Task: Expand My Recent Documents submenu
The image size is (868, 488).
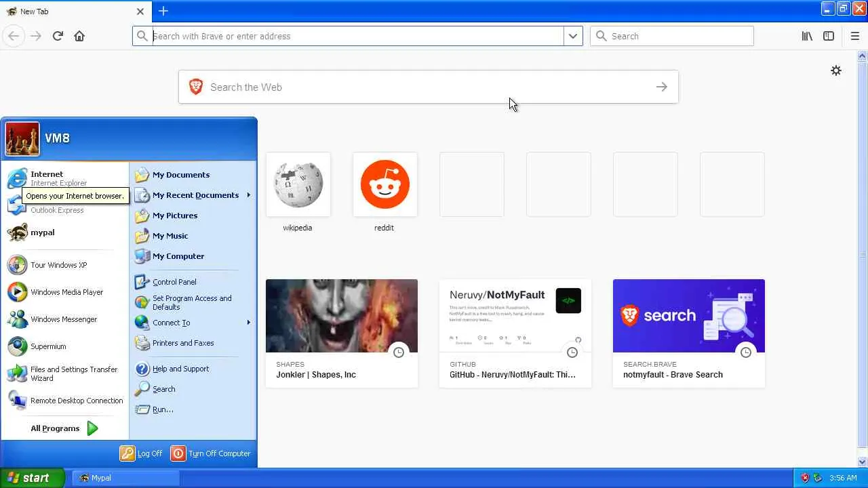Action: [193, 195]
